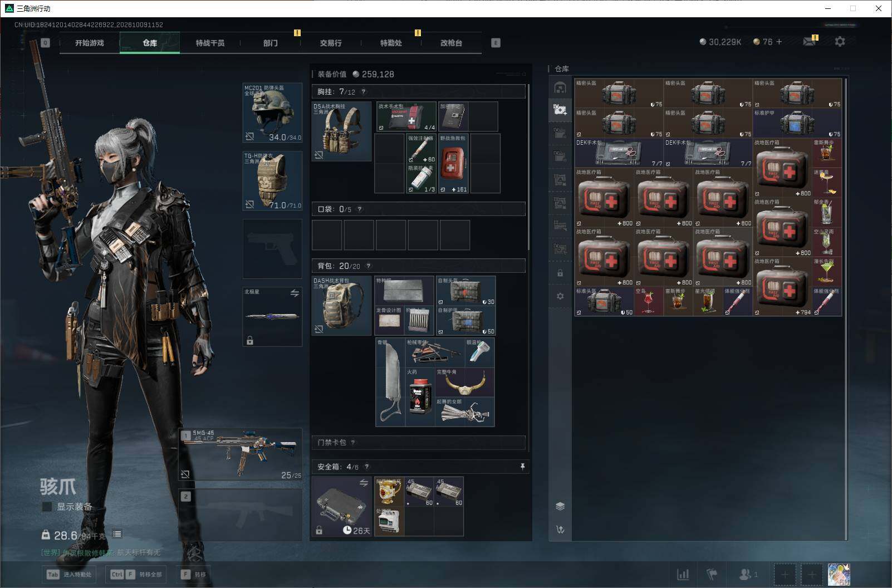Toggle the pin icon on 安全箱 header
892x588 pixels.
522,467
